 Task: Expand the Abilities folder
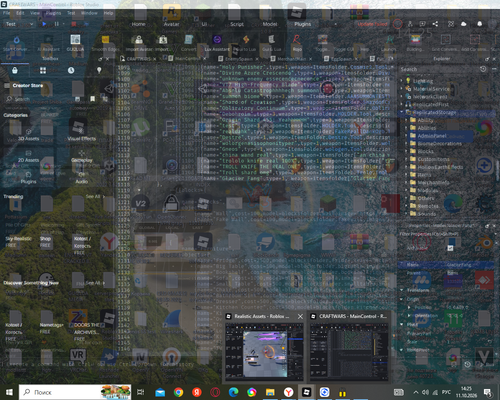[x=406, y=128]
